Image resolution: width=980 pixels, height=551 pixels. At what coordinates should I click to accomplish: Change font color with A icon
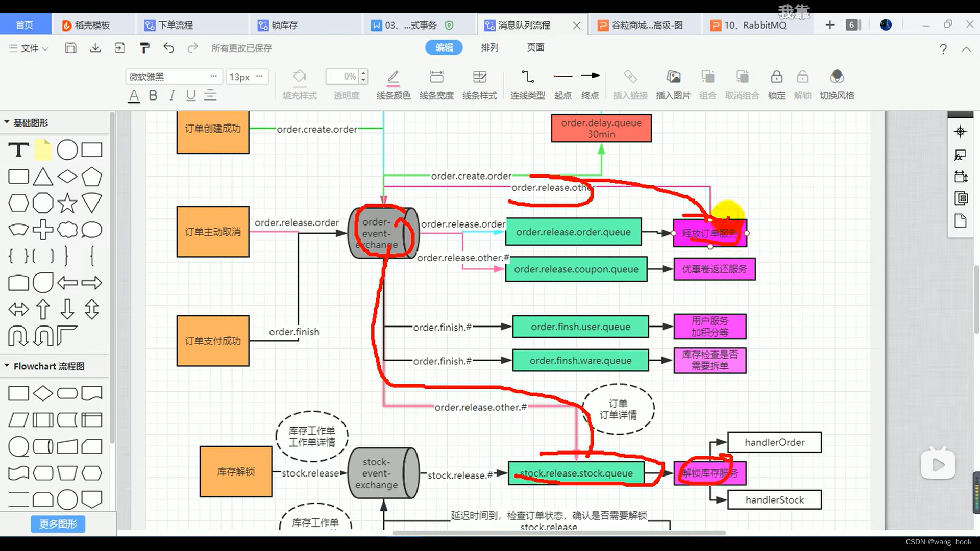pos(134,96)
